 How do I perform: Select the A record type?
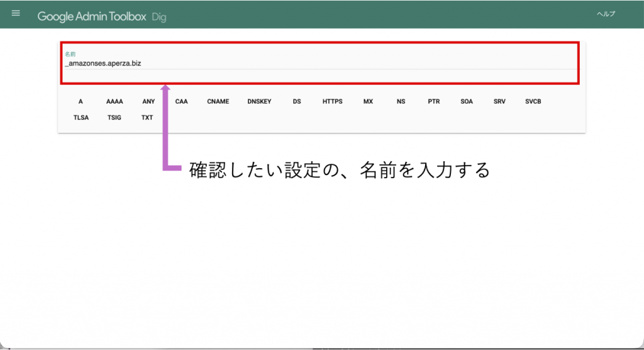[80, 101]
